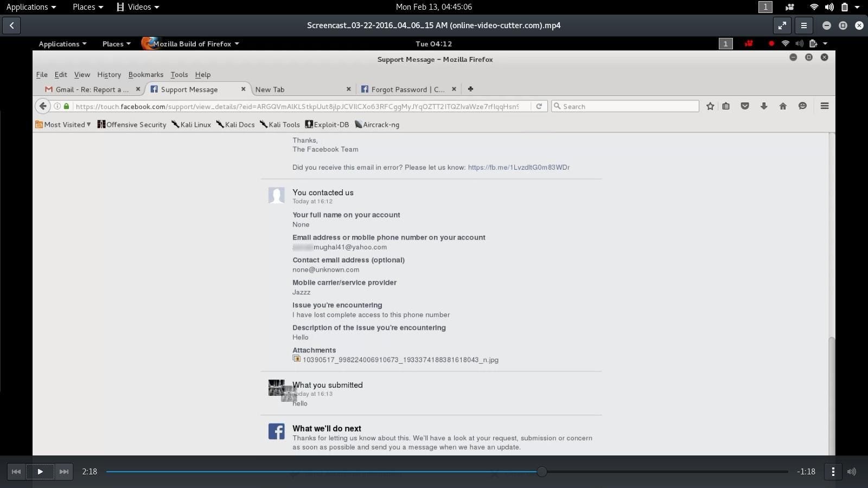The width and height of the screenshot is (868, 488).
Task: Show bookmarks list icon
Action: 726,106
